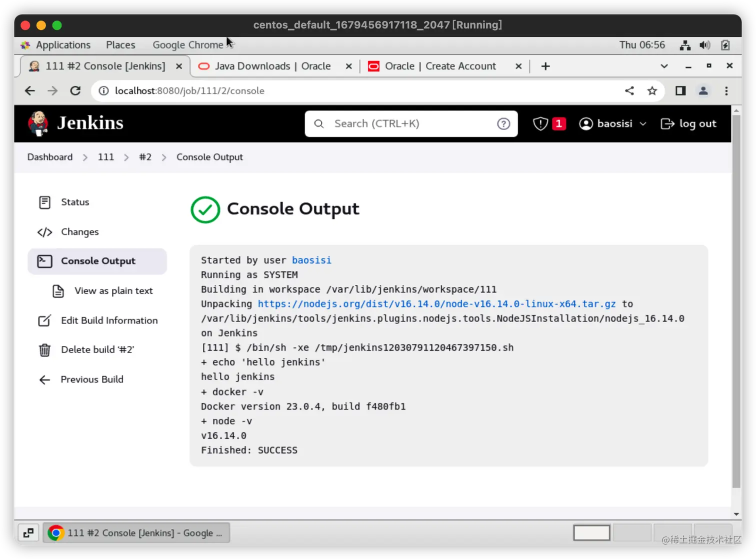Open Chrome side panel

680,90
